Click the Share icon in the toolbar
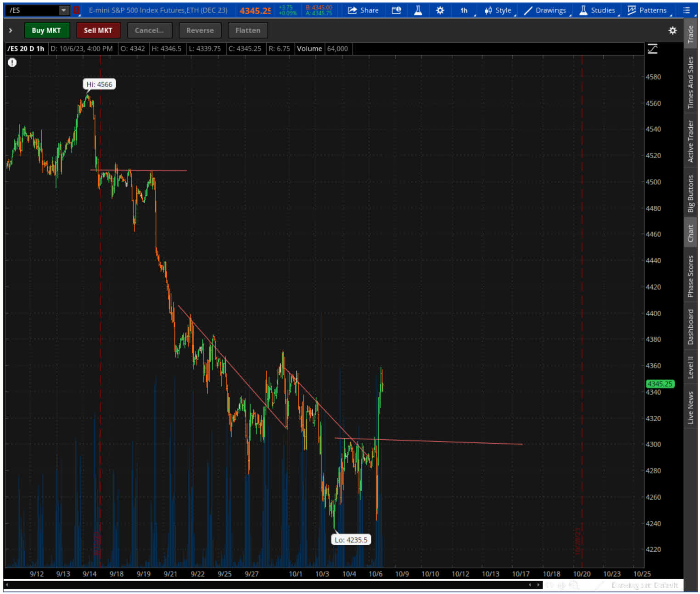The width and height of the screenshot is (700, 594). (x=363, y=10)
